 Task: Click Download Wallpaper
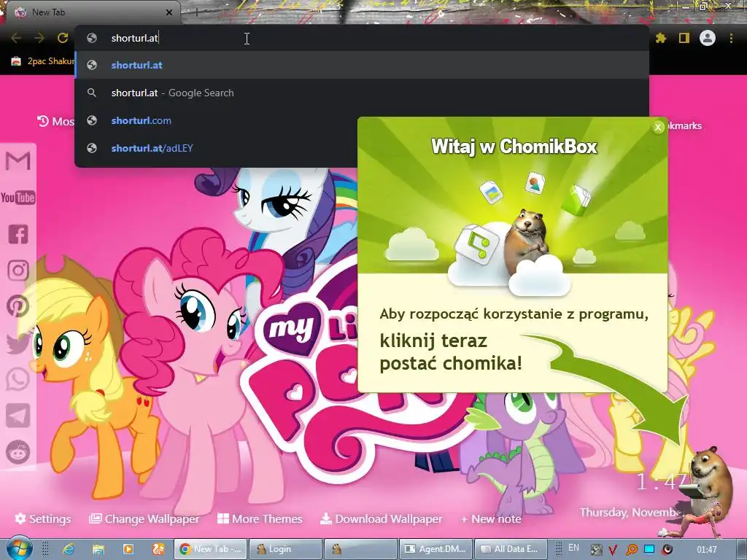tap(381, 518)
